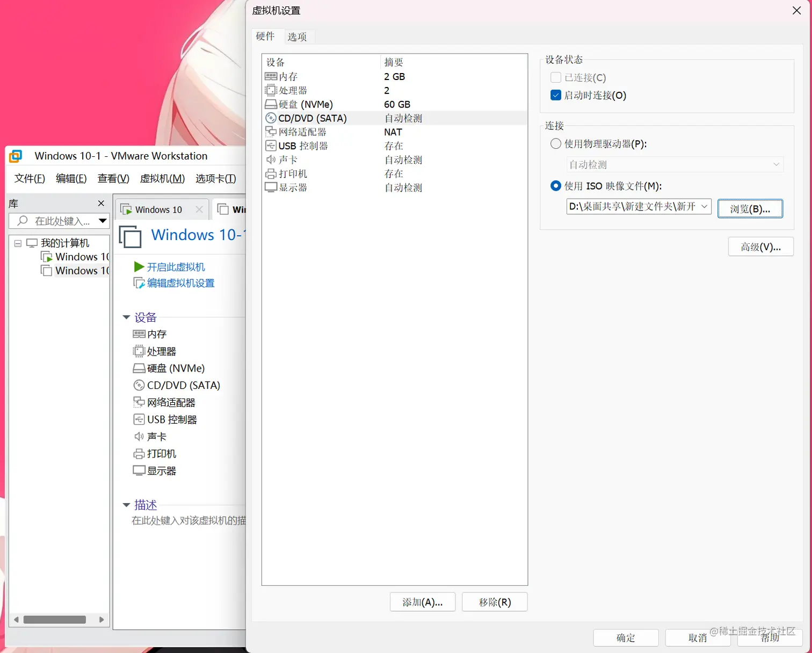Select CD/DVD (SATA) disc icon in settings list
The height and width of the screenshot is (653, 812).
(x=271, y=118)
